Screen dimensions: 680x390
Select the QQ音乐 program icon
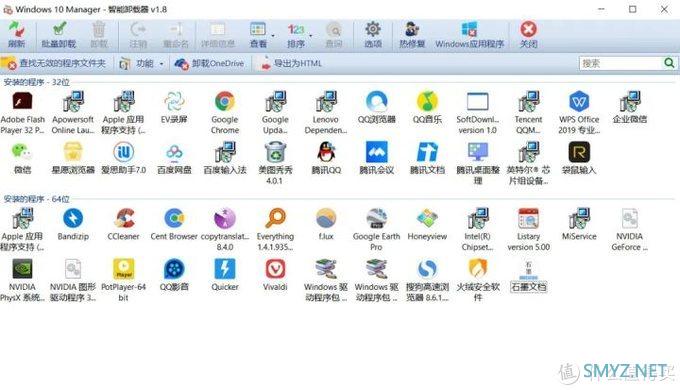[x=427, y=102]
